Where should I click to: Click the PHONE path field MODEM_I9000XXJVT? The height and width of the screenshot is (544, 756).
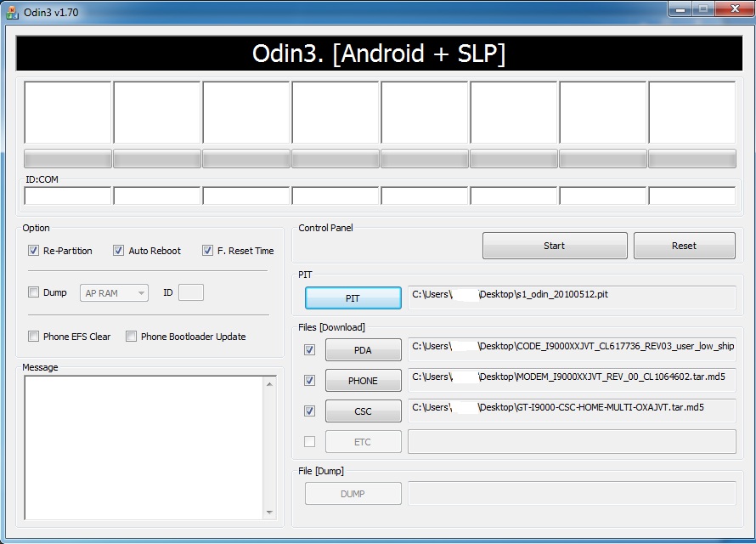(x=572, y=380)
